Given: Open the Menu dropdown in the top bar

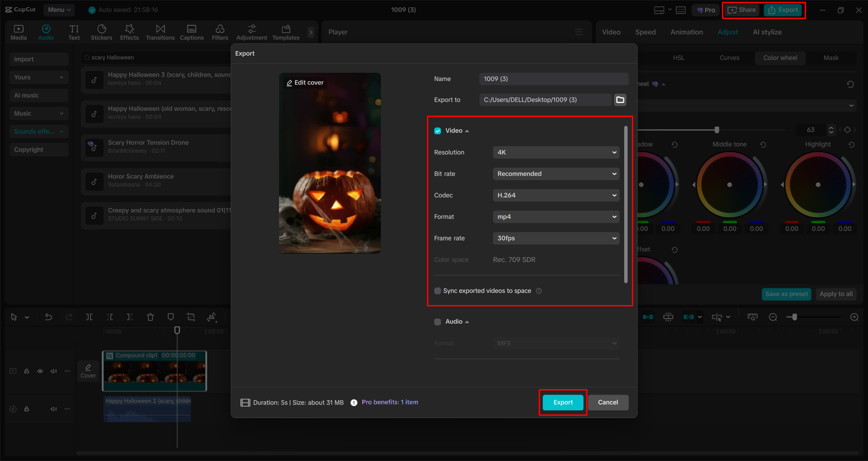Looking at the screenshot, I should pyautogui.click(x=58, y=9).
